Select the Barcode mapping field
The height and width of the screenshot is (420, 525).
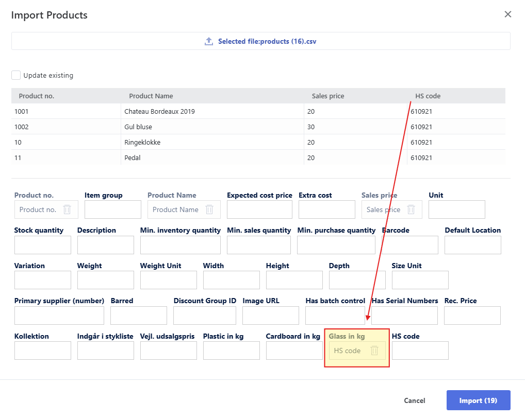(x=410, y=245)
